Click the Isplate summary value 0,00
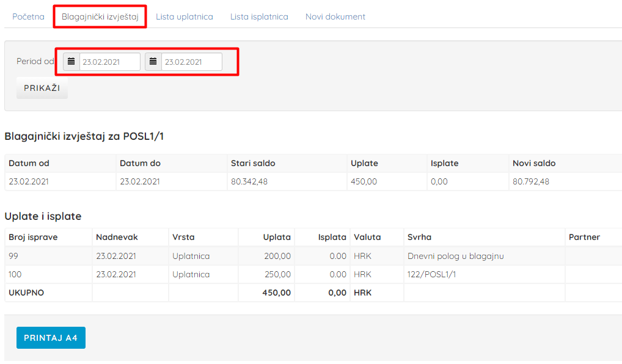Image resolution: width=622 pixels, height=364 pixels. (x=439, y=181)
